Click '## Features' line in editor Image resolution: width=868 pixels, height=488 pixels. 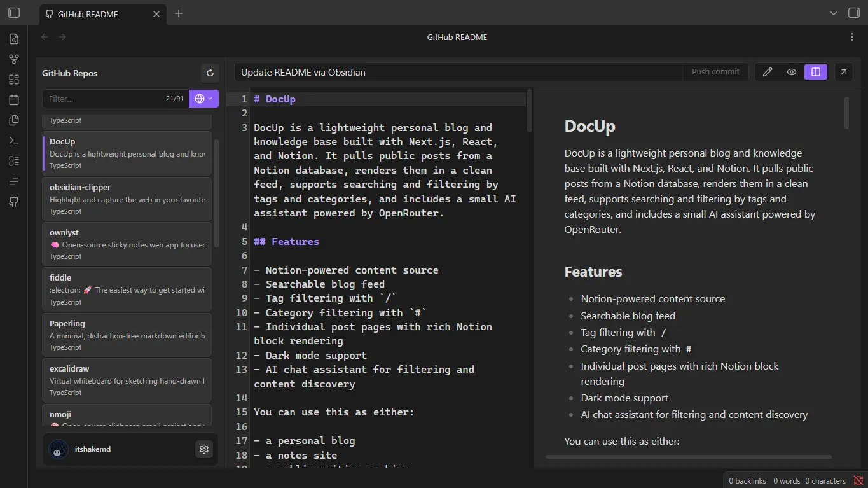click(x=286, y=242)
